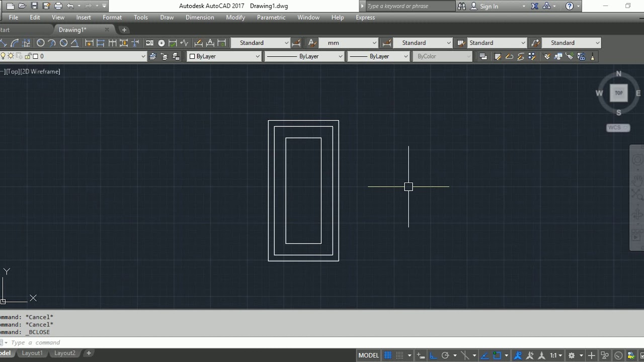Viewport: 644px width, 362px height.
Task: Click the Dimension Update icon
Action: [222, 43]
